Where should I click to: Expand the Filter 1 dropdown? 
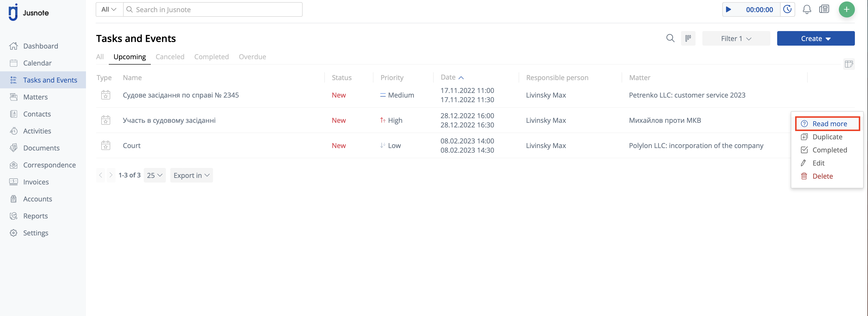[736, 38]
